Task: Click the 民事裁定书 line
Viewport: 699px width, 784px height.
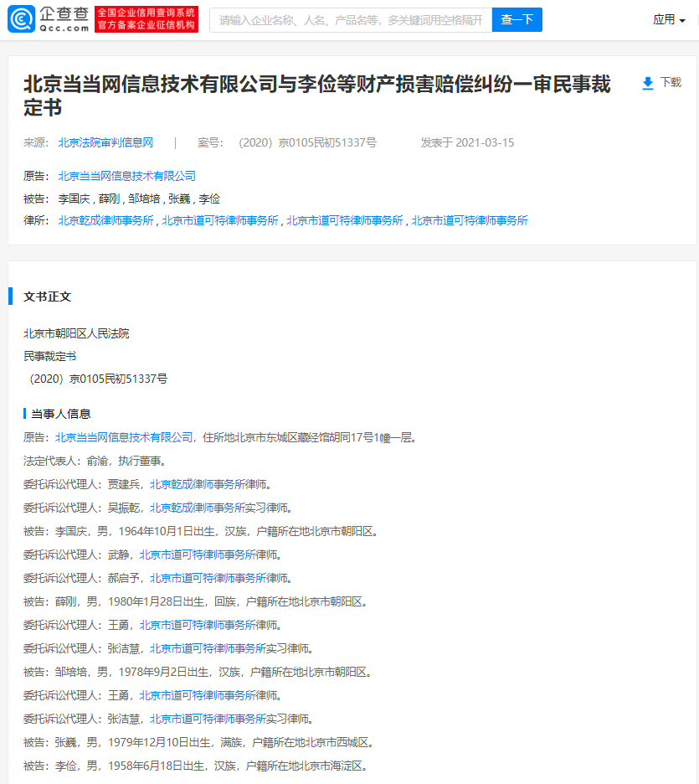Action: (x=50, y=357)
